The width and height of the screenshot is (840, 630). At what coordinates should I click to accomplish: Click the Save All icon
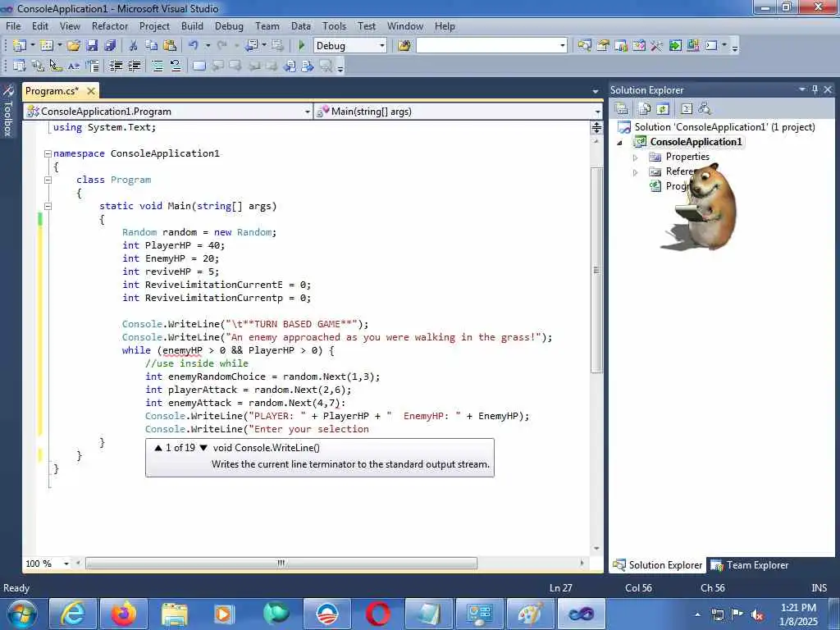110,46
